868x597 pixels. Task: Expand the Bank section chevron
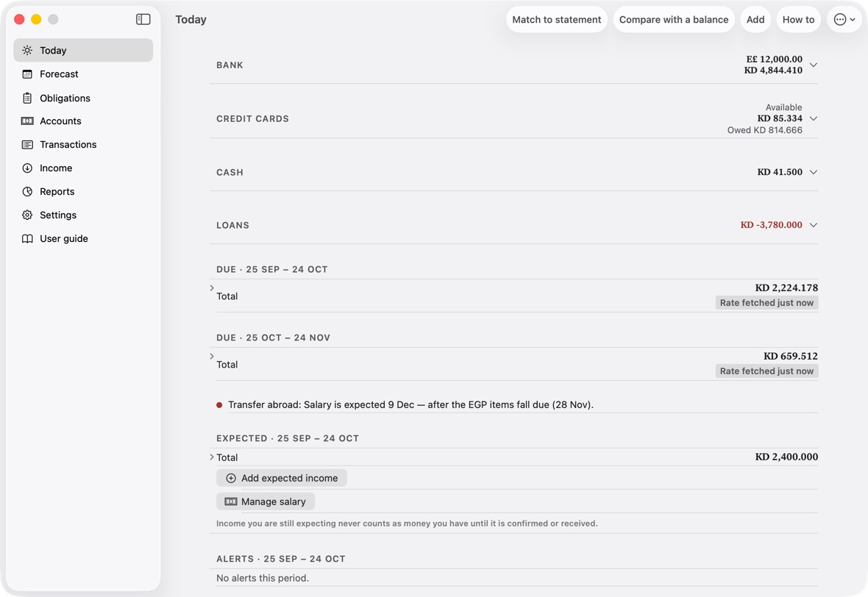813,65
